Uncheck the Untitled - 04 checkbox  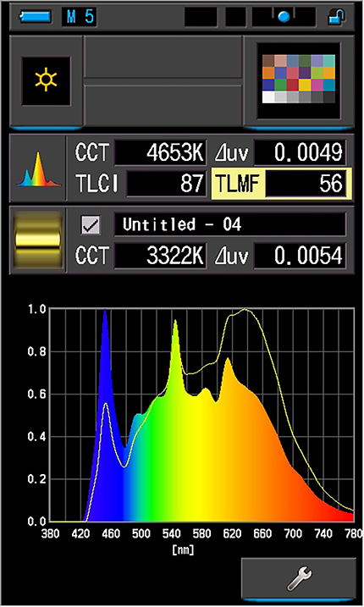coord(91,225)
